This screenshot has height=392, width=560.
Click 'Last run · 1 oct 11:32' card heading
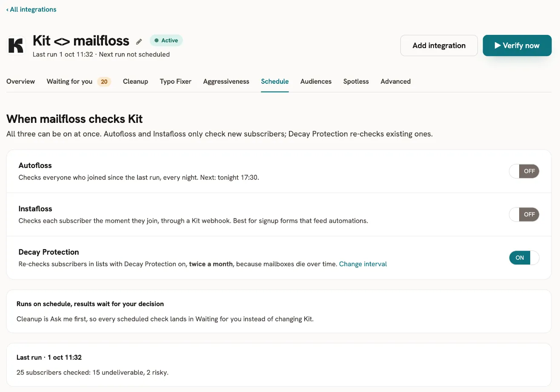point(49,358)
